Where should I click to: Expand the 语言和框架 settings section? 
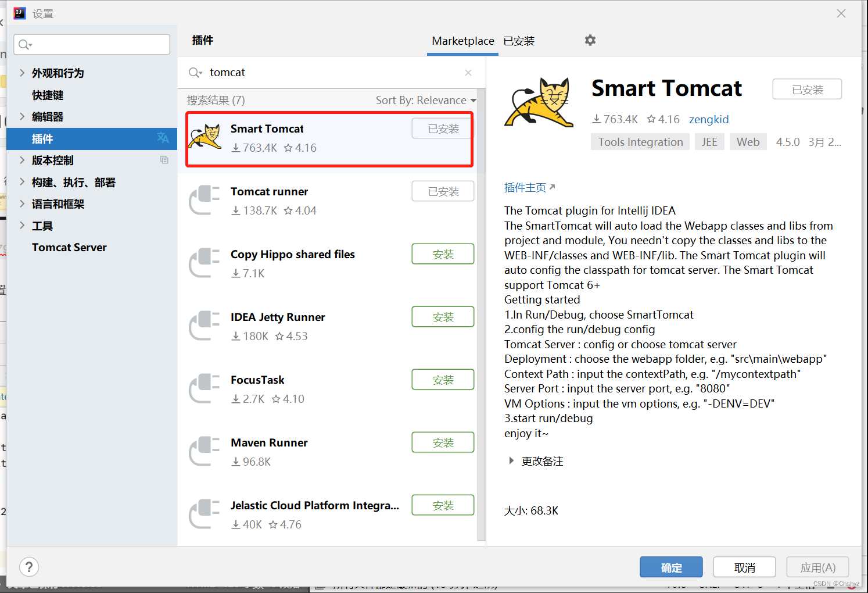click(x=22, y=203)
